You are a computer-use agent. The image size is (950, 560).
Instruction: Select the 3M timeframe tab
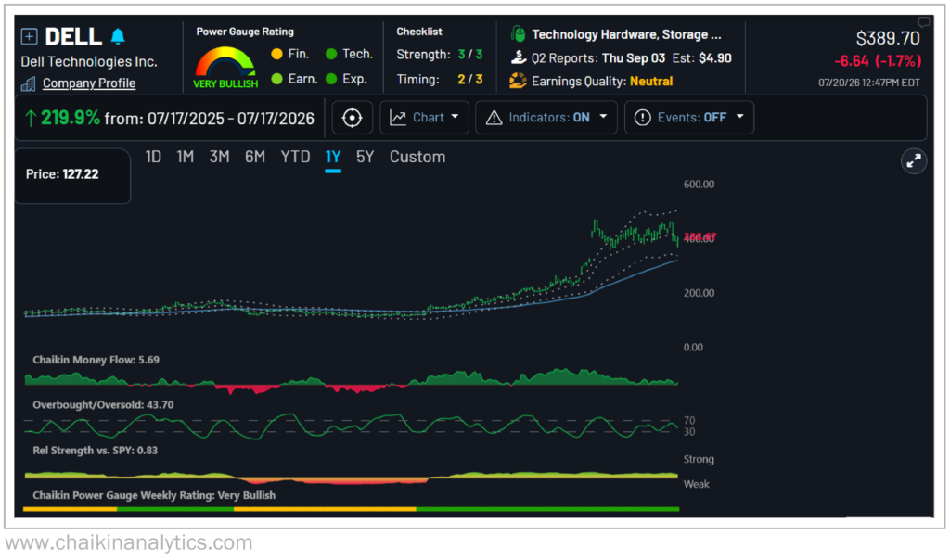pos(219,157)
